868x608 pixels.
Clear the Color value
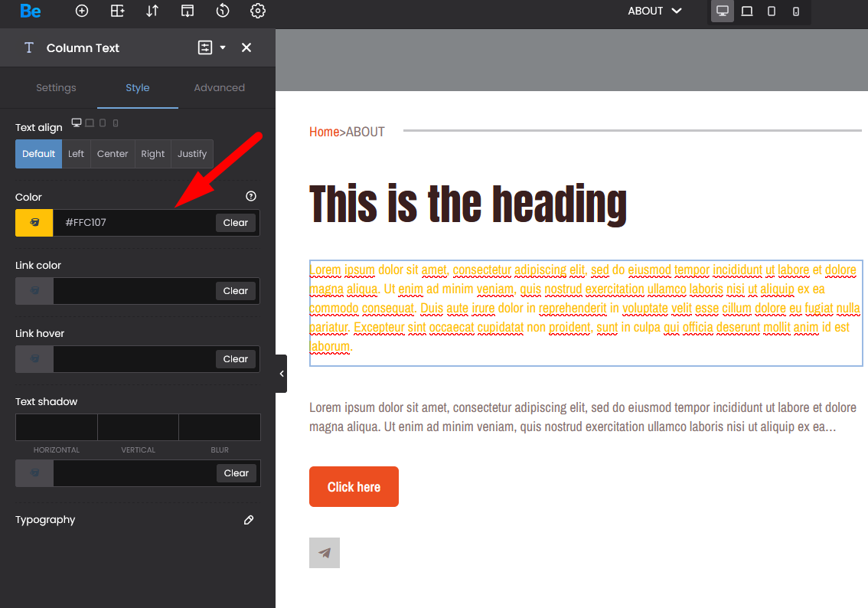click(236, 223)
